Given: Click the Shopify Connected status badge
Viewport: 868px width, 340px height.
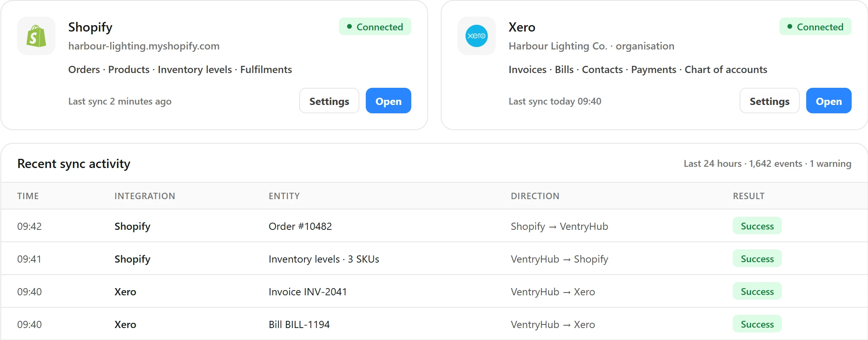Looking at the screenshot, I should pos(375,27).
